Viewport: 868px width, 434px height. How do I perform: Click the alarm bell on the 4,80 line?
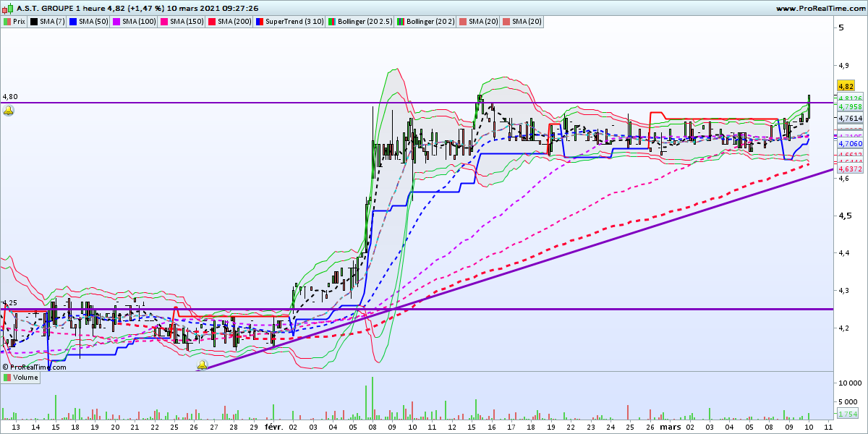coord(8,111)
